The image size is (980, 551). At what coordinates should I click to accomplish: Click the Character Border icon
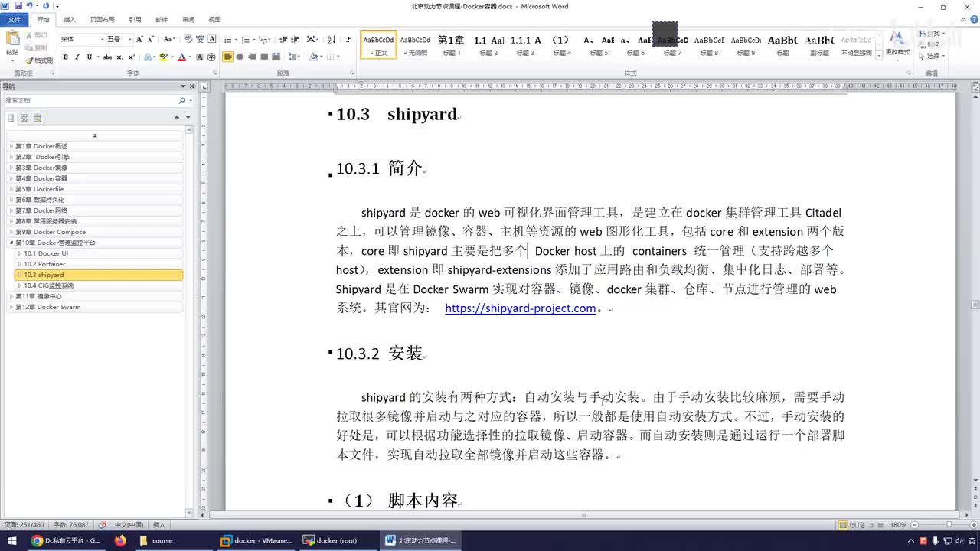(x=212, y=39)
